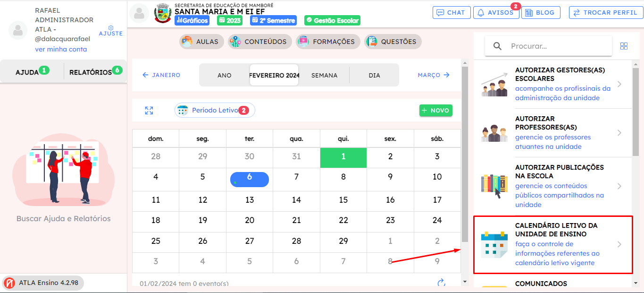644x293 pixels.
Task: Select February 1 in the calendar
Action: click(x=343, y=157)
